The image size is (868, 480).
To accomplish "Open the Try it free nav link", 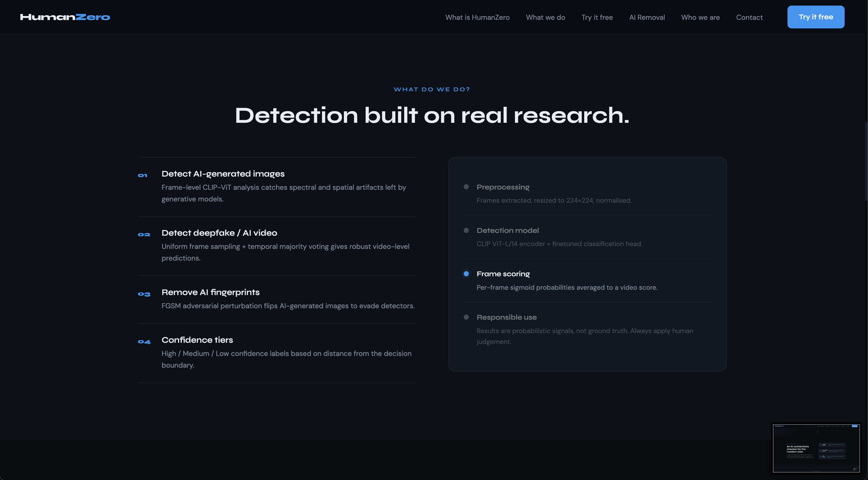I will click(x=597, y=18).
